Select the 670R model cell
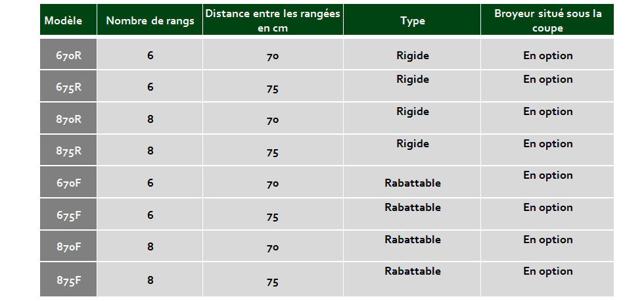Screen dimensions: 644x301 tap(68, 54)
